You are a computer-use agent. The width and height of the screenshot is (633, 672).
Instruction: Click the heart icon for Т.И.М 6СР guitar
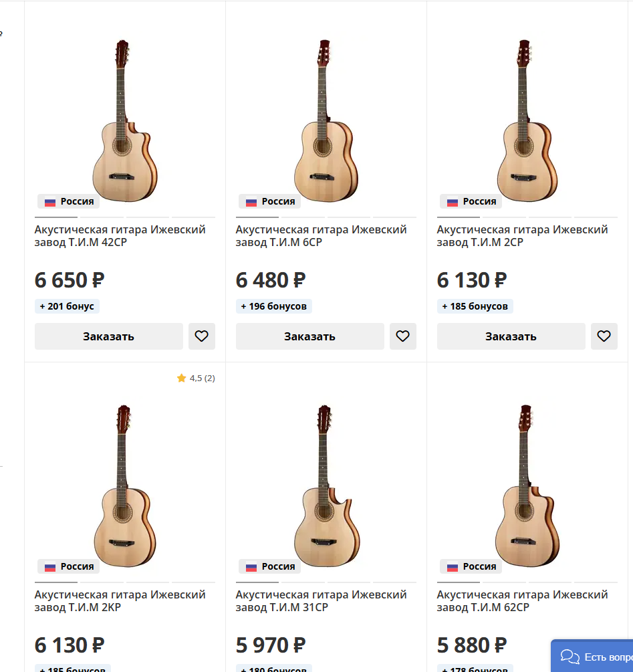(x=403, y=336)
